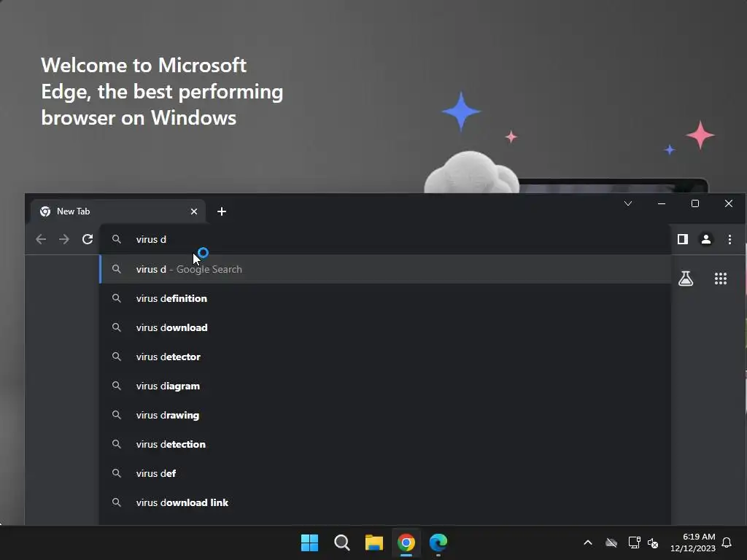This screenshot has width=747, height=560.
Task: Minimize the Chrome window
Action: (661, 204)
